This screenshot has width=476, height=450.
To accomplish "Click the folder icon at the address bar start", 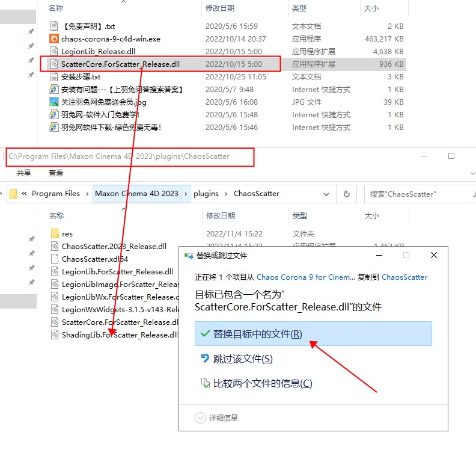I will tap(13, 194).
